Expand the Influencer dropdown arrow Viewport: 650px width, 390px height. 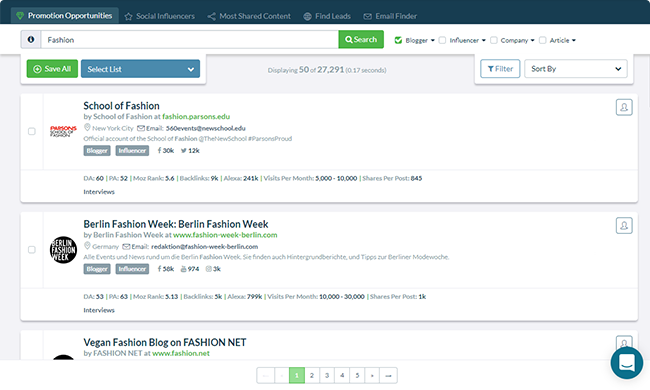coord(484,41)
